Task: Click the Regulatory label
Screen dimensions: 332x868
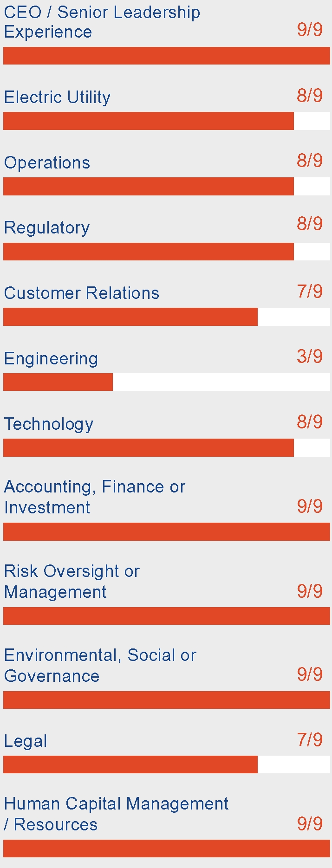Action: 47,228
